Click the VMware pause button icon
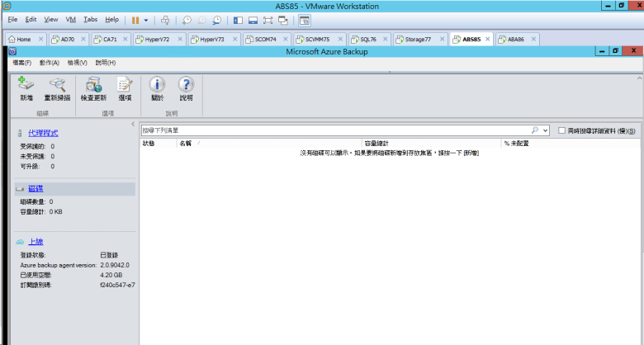 [x=135, y=19]
